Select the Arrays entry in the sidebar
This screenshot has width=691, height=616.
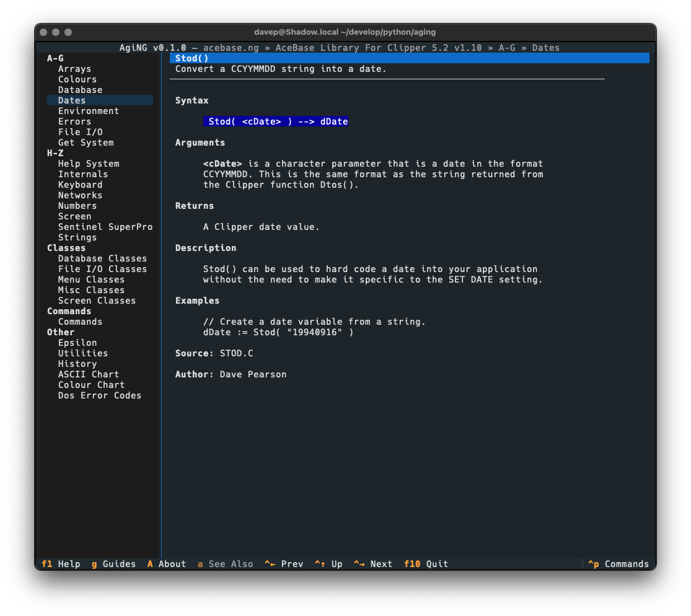[x=74, y=69]
